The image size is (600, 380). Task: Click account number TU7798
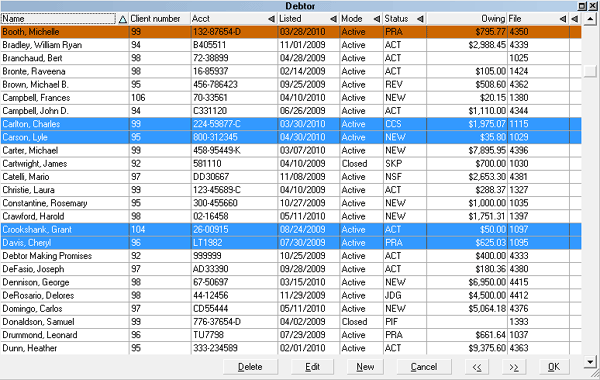click(208, 335)
